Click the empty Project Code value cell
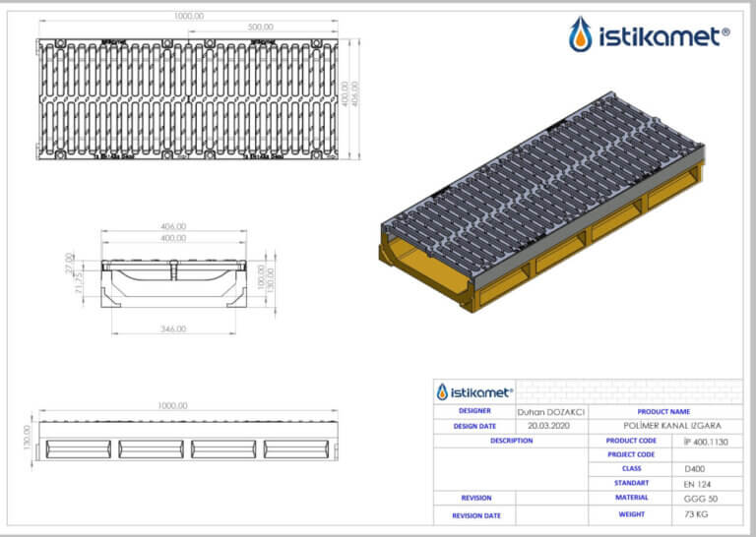 (x=706, y=454)
